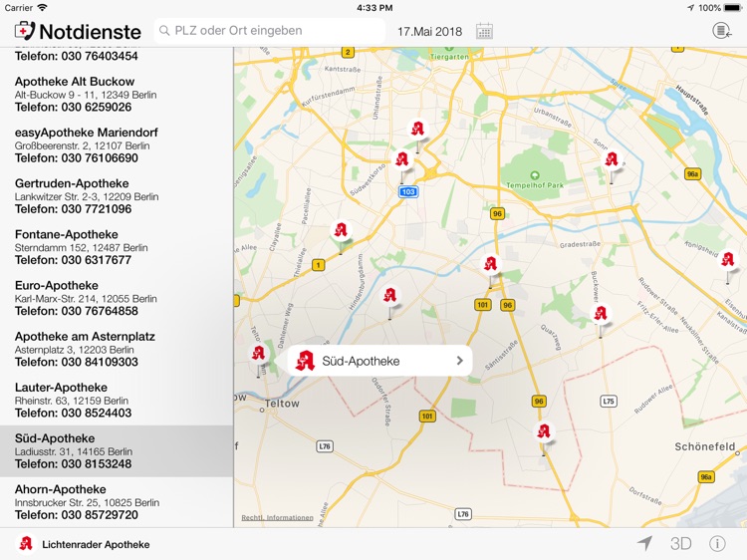Tap the Lichtenrader Apotheke pharmacy icon
Viewport: 747px width, 560px height.
point(26,544)
